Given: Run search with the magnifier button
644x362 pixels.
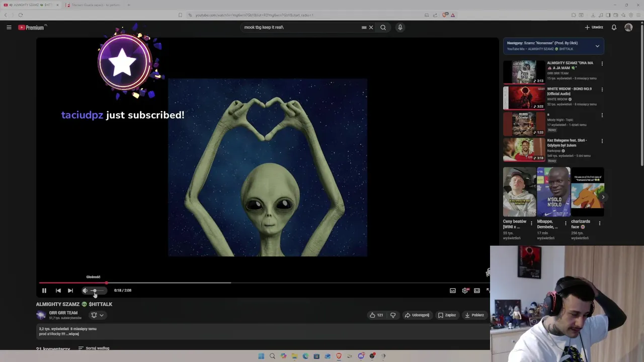Looking at the screenshot, I should pyautogui.click(x=383, y=27).
